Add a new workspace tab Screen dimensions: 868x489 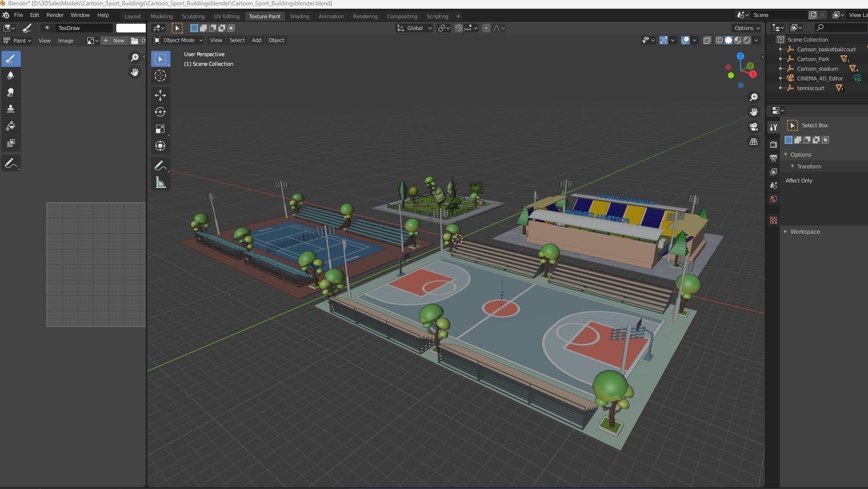click(x=458, y=16)
